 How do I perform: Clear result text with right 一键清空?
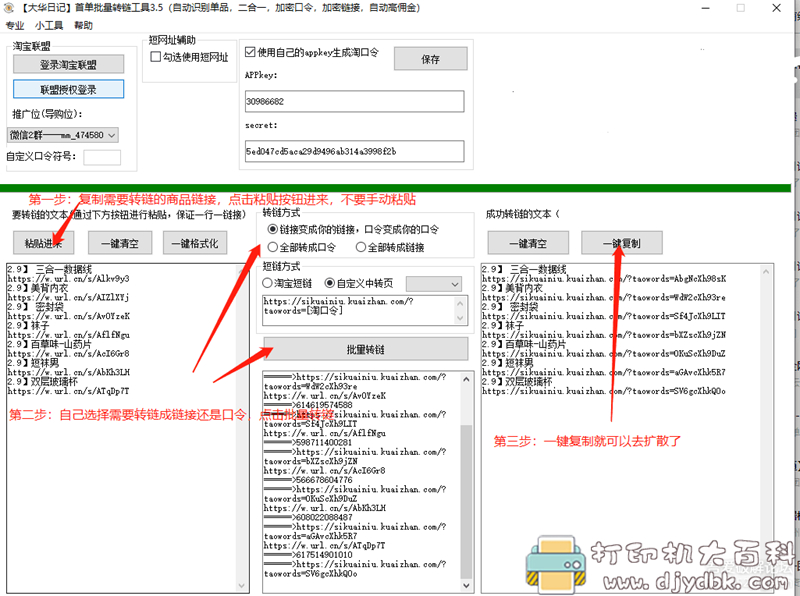528,243
